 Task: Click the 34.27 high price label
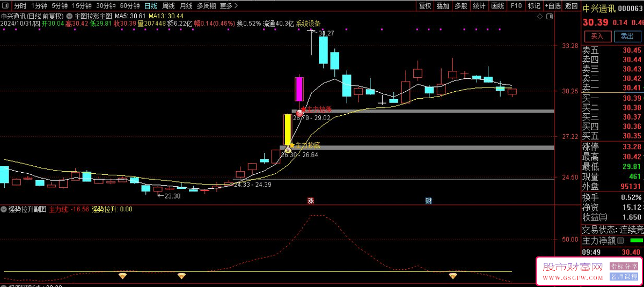point(326,33)
